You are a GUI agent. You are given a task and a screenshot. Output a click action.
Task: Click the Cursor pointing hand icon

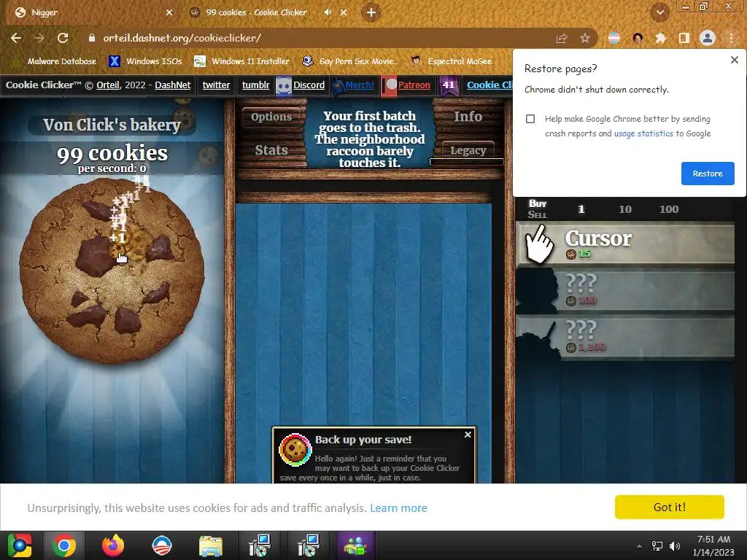tap(539, 244)
